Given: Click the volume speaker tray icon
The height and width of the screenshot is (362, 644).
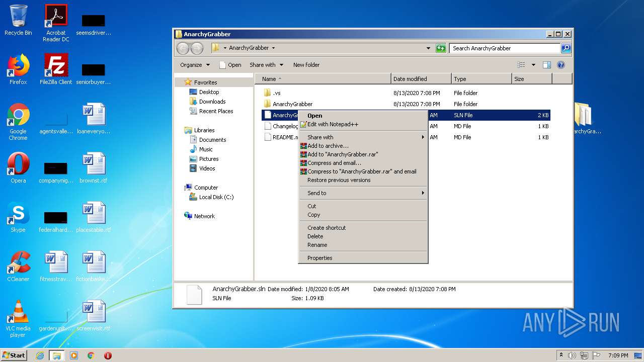Looking at the screenshot, I should point(572,355).
